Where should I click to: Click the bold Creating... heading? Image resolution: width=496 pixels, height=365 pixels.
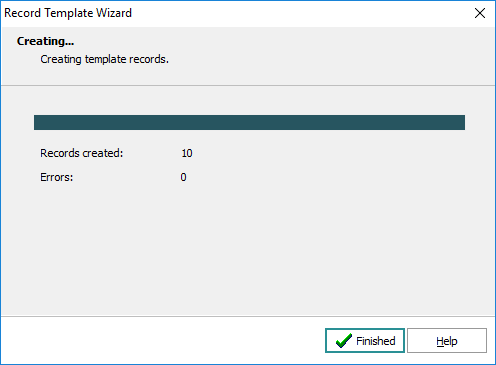46,41
